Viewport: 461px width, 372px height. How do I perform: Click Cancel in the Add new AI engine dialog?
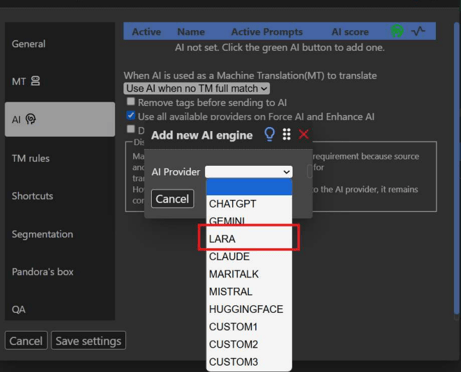point(172,199)
